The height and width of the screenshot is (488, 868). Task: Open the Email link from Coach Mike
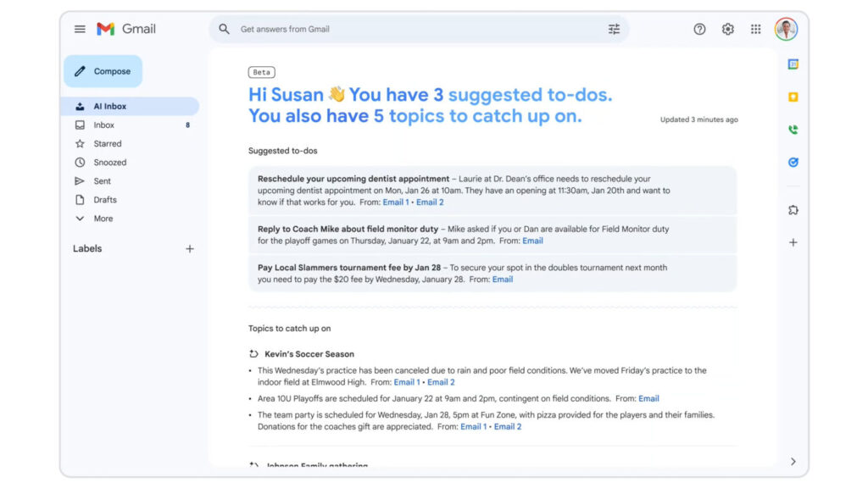(532, 241)
